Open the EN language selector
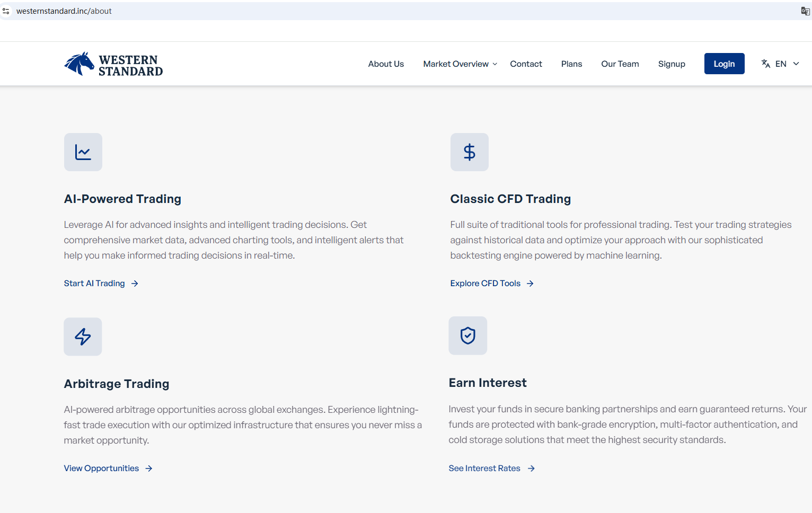Viewport: 812px width, 513px height. tap(781, 64)
